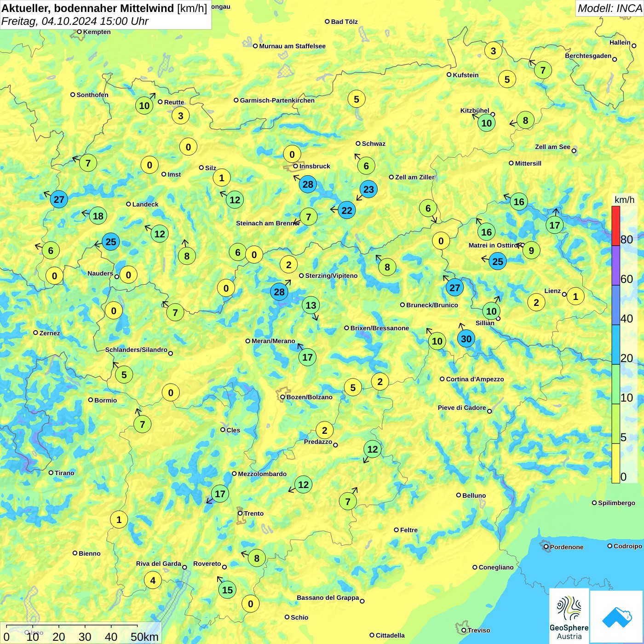The height and width of the screenshot is (644, 644).
Task: Click the Belluno city label
Action: pyautogui.click(x=474, y=495)
